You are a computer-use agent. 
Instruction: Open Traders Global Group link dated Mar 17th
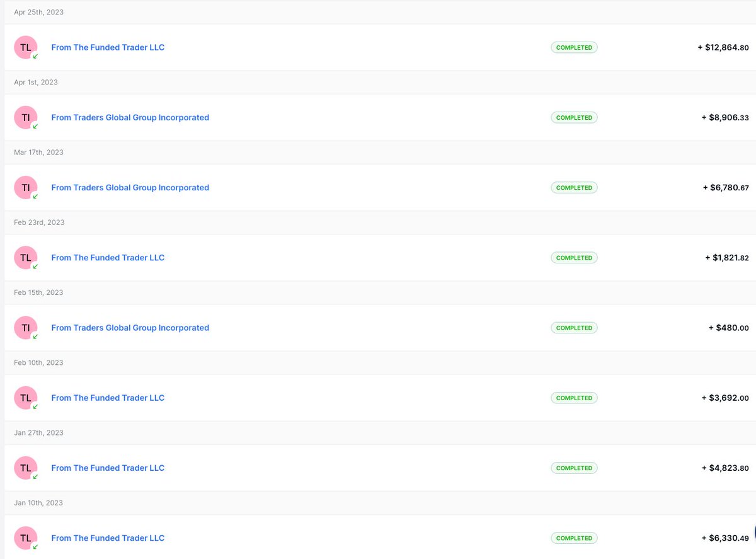tap(130, 187)
